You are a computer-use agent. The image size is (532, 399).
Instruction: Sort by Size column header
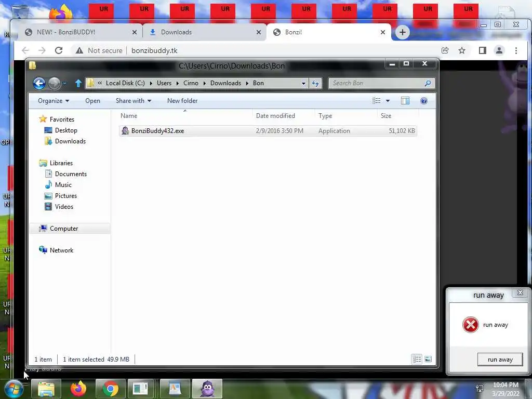[x=398, y=116]
